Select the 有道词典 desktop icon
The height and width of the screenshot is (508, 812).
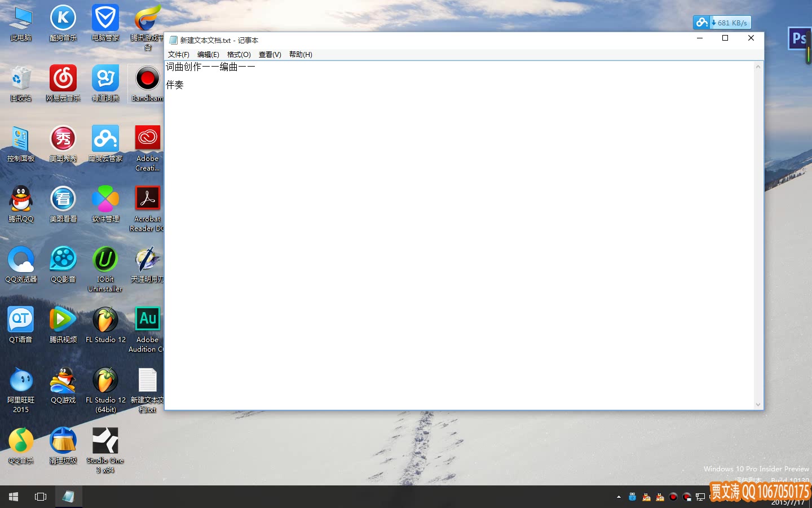point(105,84)
